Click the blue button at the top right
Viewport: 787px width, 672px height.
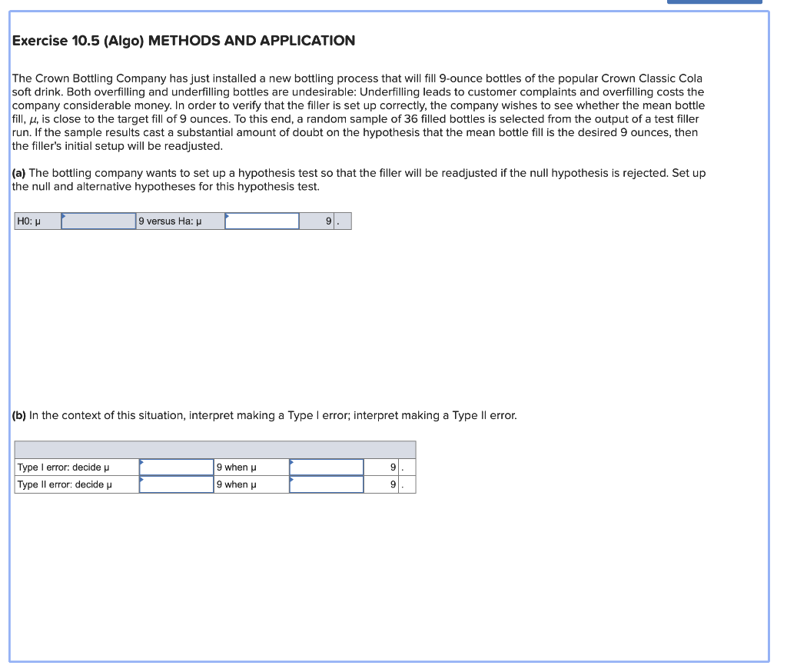[714, 2]
